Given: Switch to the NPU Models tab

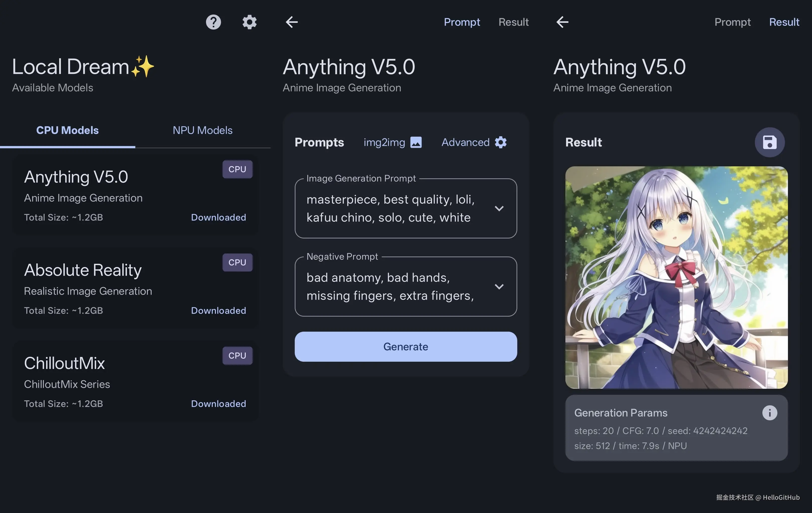Looking at the screenshot, I should pyautogui.click(x=202, y=131).
